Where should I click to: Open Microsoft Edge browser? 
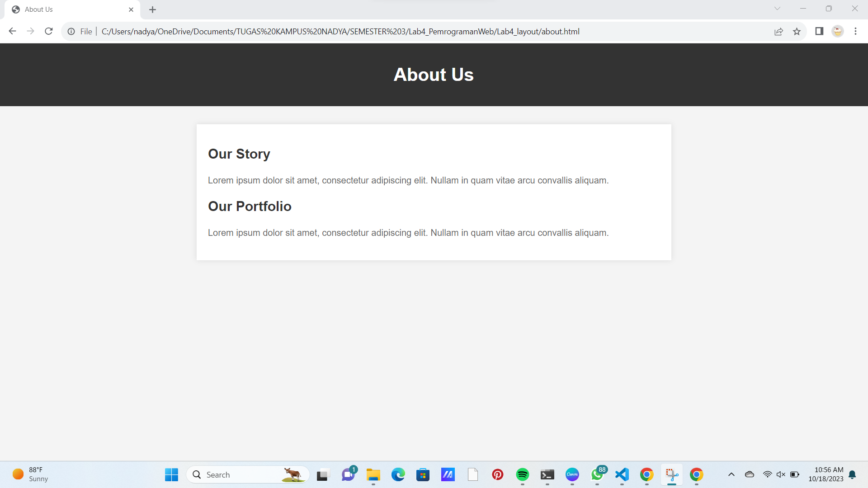pyautogui.click(x=398, y=474)
